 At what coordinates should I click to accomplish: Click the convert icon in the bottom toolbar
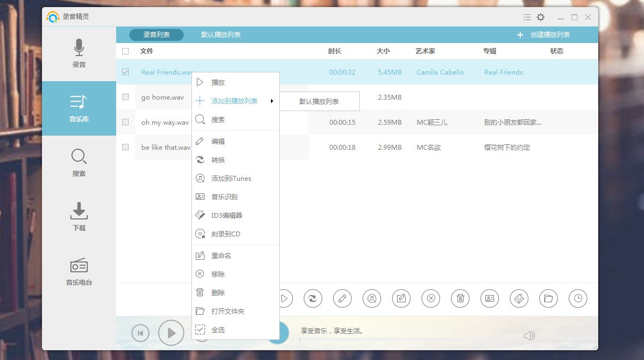[313, 298]
